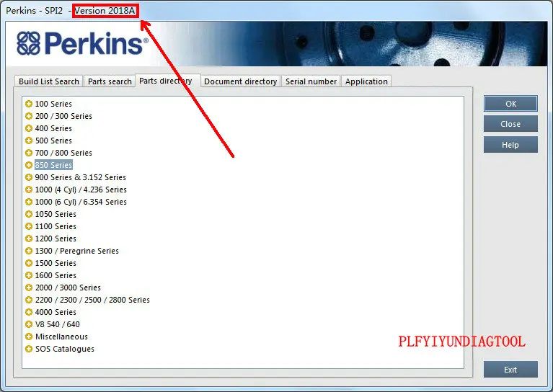The width and height of the screenshot is (553, 392).
Task: Confirm with the OK button
Action: click(x=510, y=104)
